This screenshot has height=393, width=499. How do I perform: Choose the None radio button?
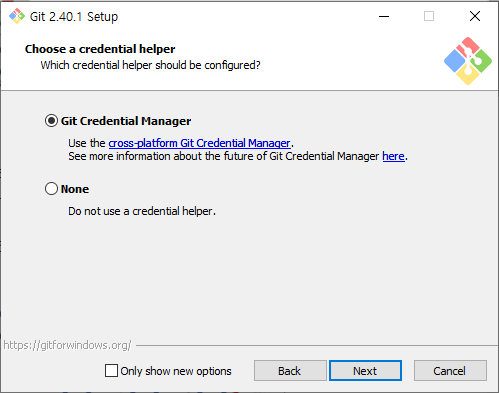pos(51,189)
